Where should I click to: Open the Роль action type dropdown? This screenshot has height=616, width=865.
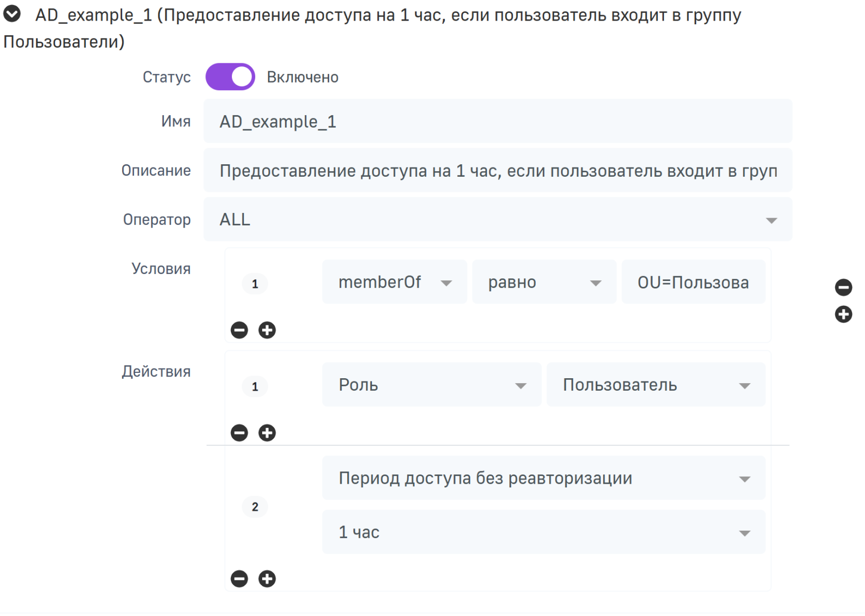(431, 385)
